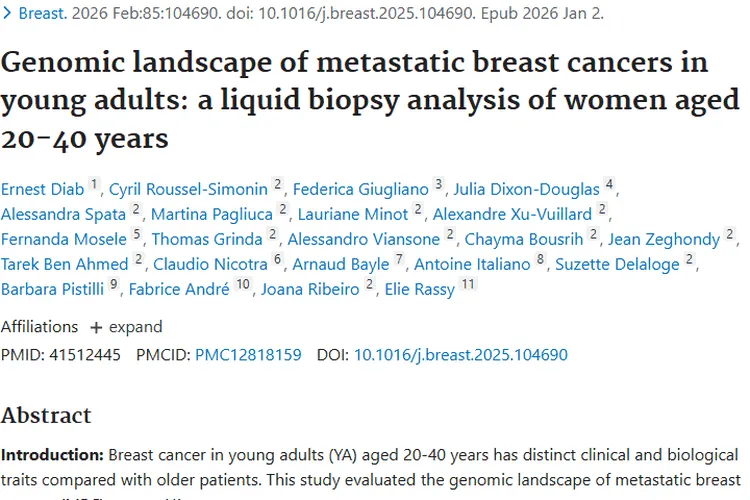Click author Ernest Diab
Image resolution: width=750 pixels, height=500 pixels.
pos(41,188)
